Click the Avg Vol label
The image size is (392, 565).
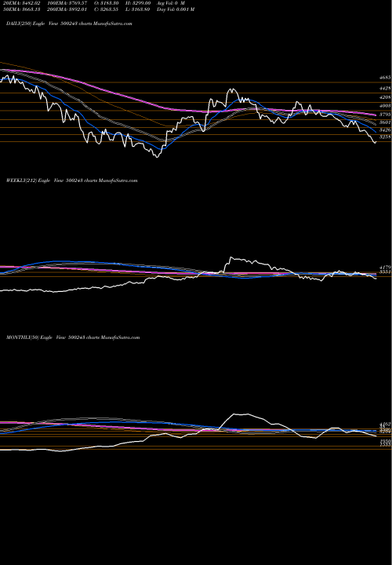[x=171, y=3]
